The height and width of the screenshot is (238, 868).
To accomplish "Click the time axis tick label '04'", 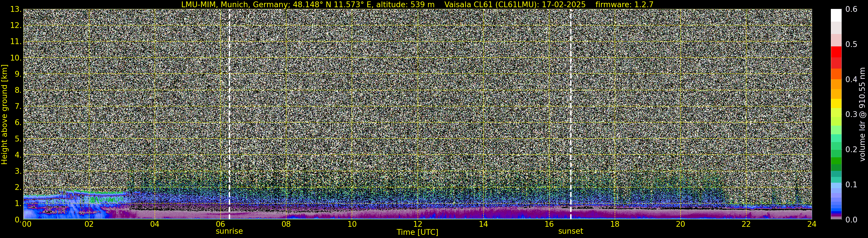I will point(154,224).
